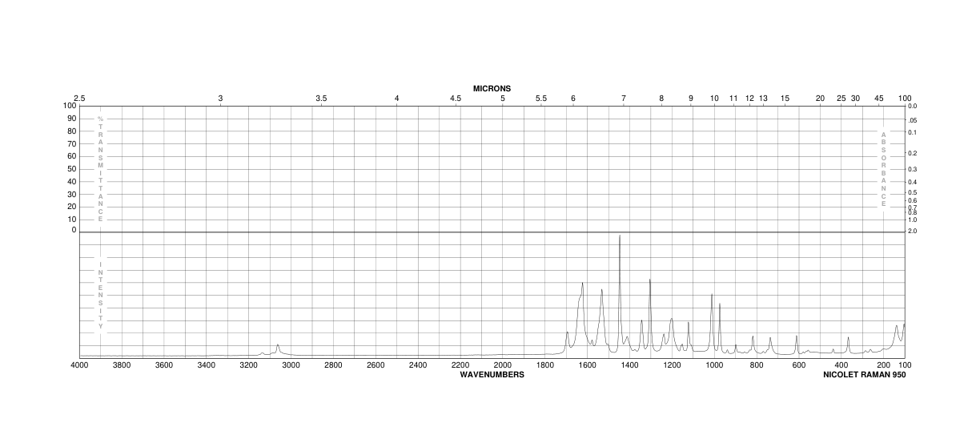Click the peak near 3060 wavenumbers

coord(278,345)
